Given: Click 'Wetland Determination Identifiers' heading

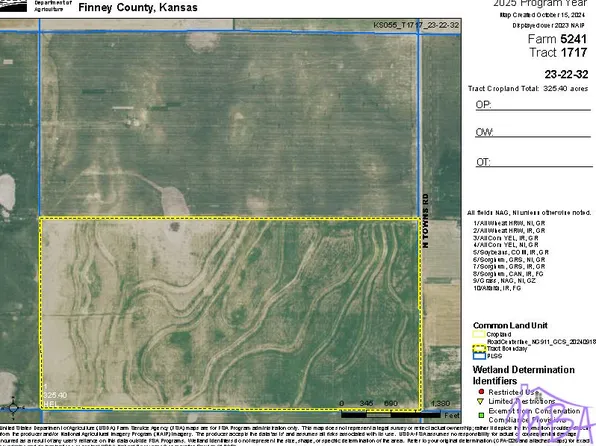Looking at the screenshot, I should click(x=523, y=375).
